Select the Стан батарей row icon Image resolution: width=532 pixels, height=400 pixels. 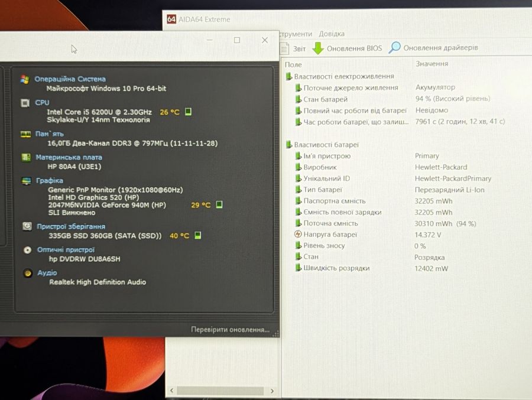click(x=299, y=99)
